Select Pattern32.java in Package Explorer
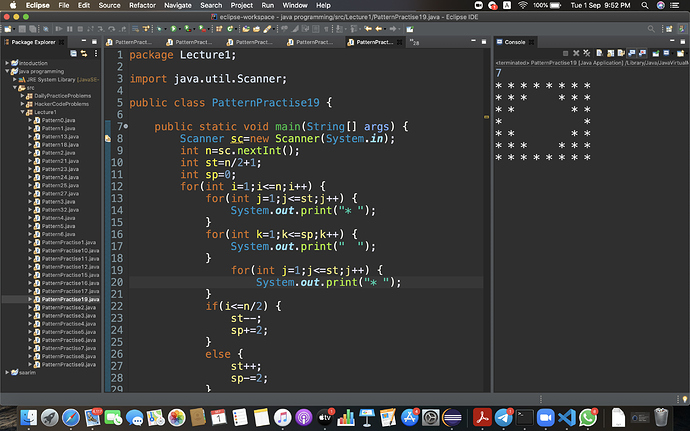Image resolution: width=690 pixels, height=431 pixels. (x=60, y=209)
